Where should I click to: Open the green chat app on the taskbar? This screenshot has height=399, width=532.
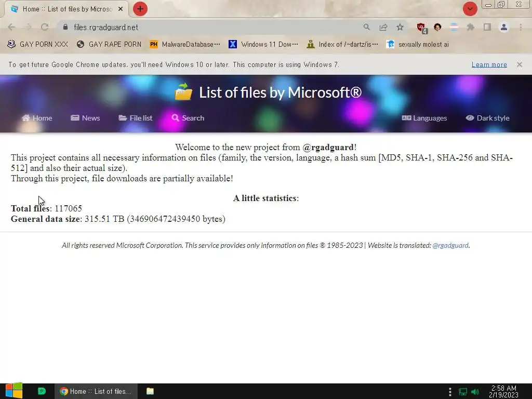tap(42, 391)
